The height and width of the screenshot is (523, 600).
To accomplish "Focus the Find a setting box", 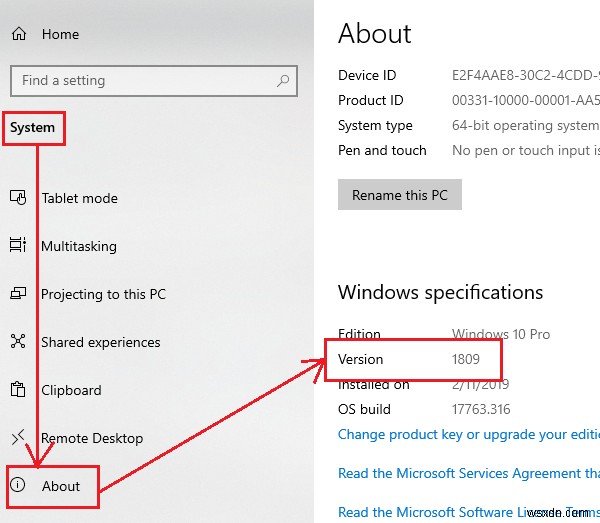I will (154, 81).
